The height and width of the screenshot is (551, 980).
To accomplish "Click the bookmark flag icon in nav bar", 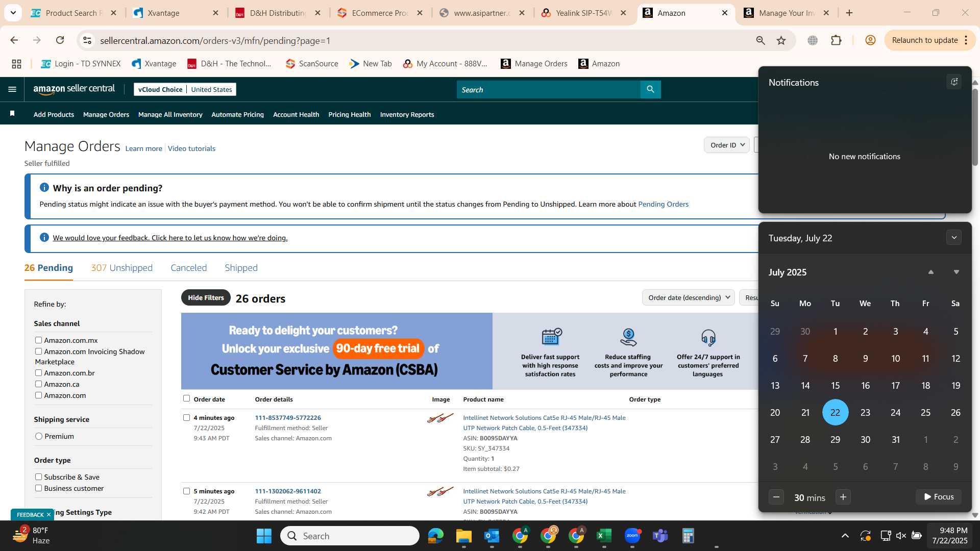I will coord(12,114).
